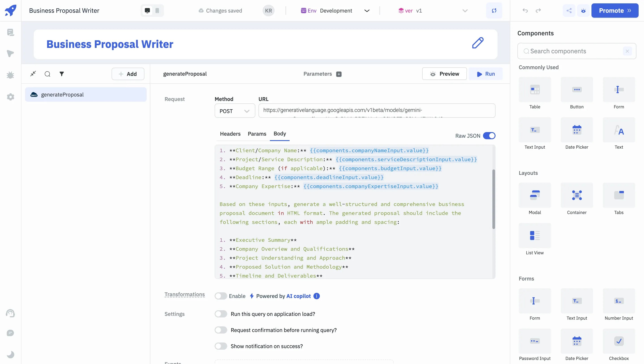Viewport: 644px width, 364px height.
Task: Open the debug panel from the left sidebar
Action: [10, 75]
